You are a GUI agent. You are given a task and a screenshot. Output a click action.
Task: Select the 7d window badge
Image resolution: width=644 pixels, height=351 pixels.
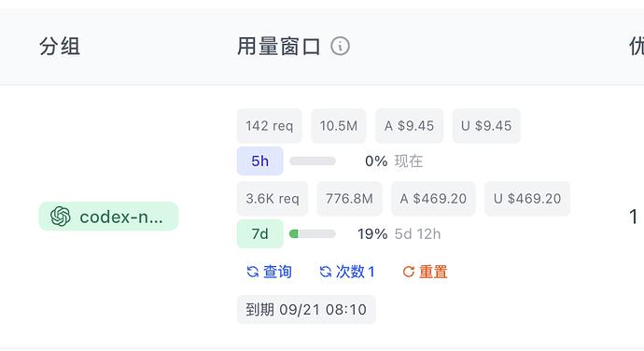coord(260,234)
